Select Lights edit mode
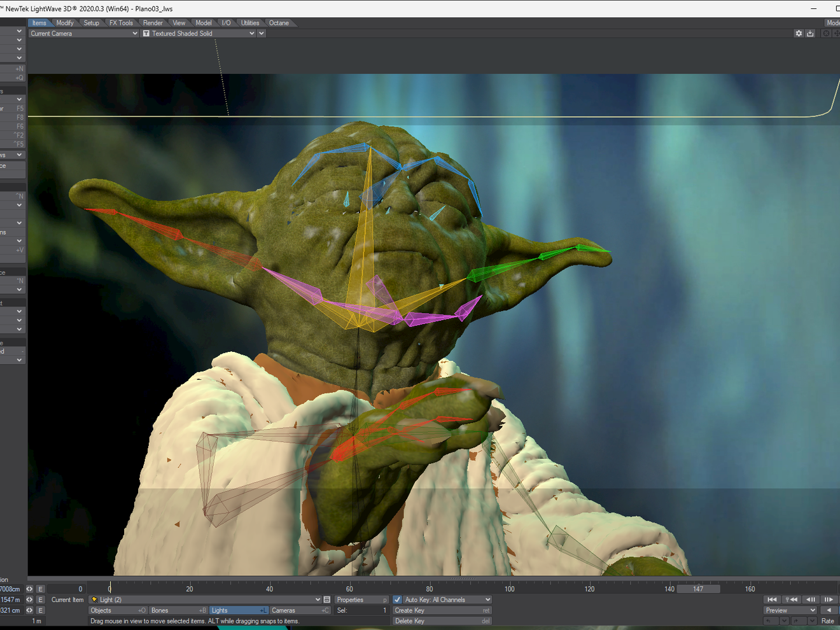The height and width of the screenshot is (630, 840). [239, 610]
